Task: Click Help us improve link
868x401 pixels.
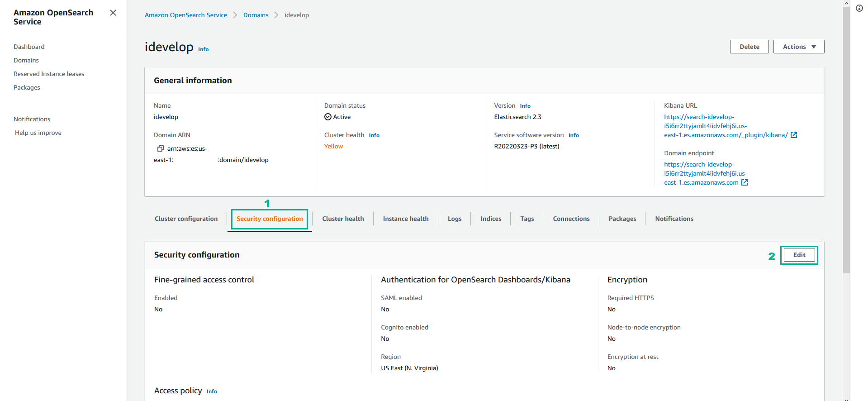Action: point(38,133)
